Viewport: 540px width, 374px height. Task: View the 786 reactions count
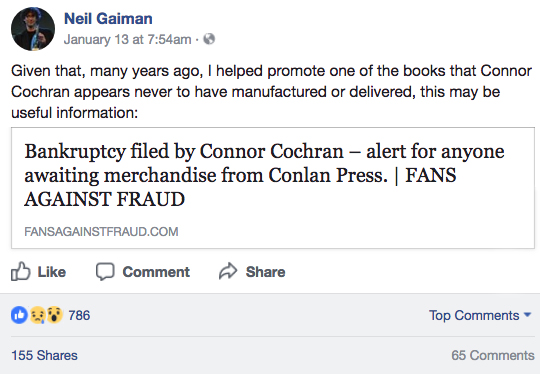79,315
